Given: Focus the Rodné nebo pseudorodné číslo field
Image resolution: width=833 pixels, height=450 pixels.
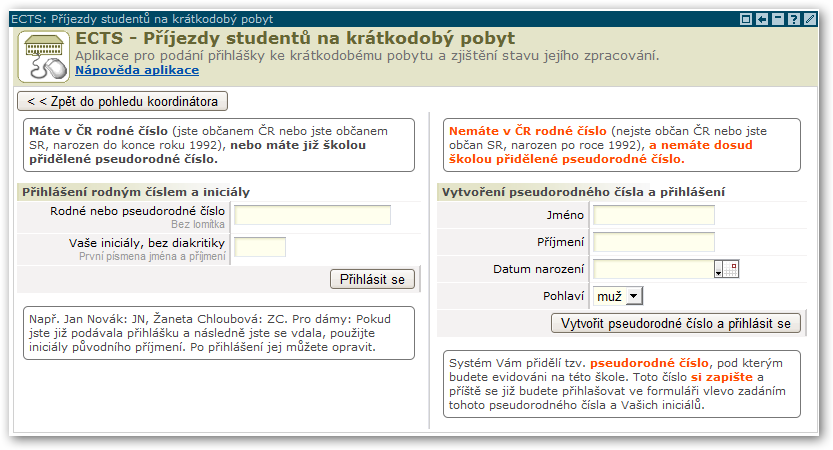Looking at the screenshot, I should 312,215.
